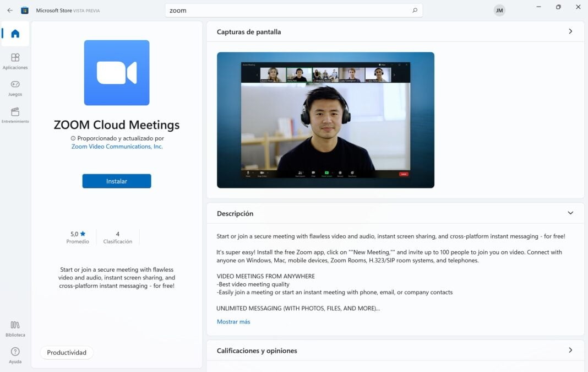Click the ZOOM Cloud Meetings title
Viewport: 588px width, 372px height.
(x=117, y=125)
